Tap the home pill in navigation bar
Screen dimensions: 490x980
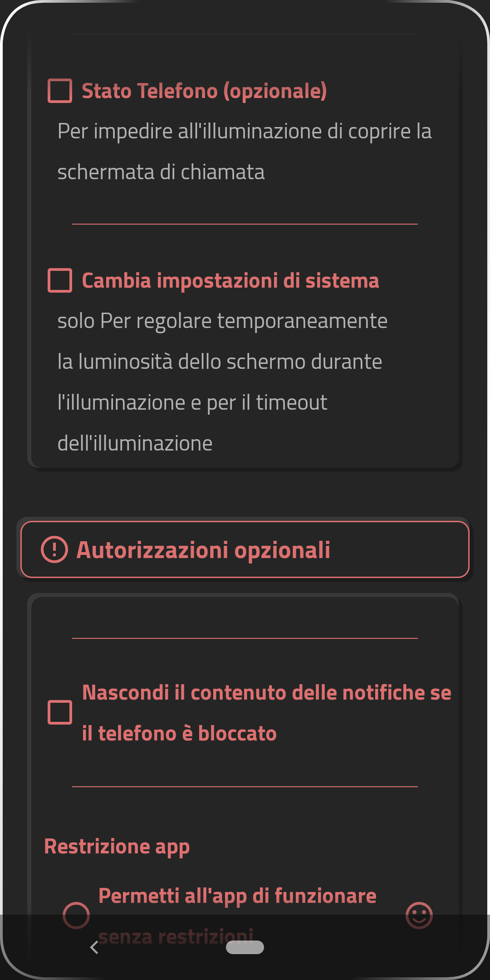coord(245,947)
